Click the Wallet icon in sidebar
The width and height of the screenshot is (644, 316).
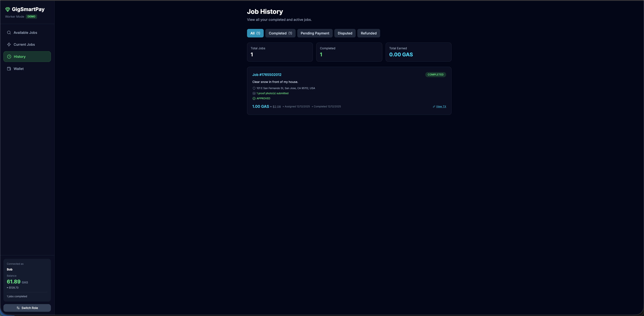click(x=9, y=69)
